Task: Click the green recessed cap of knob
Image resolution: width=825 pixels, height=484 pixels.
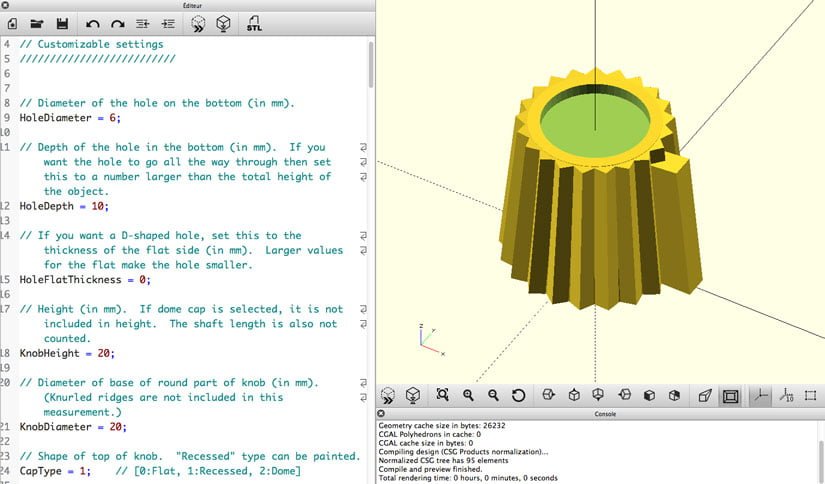Action: coord(595,125)
